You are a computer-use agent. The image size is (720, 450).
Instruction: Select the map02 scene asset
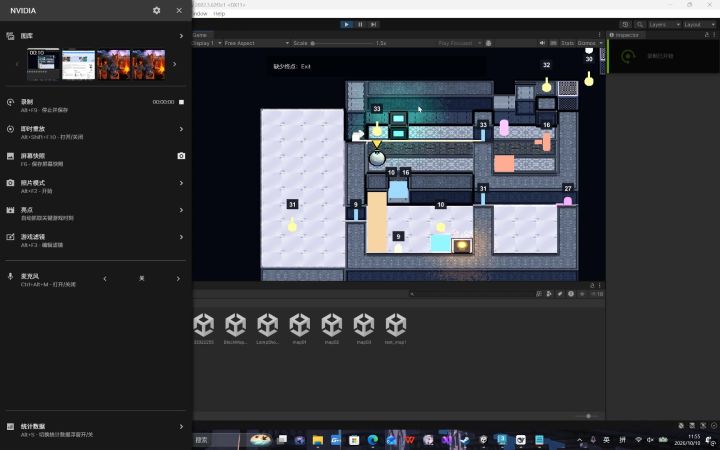coord(332,328)
